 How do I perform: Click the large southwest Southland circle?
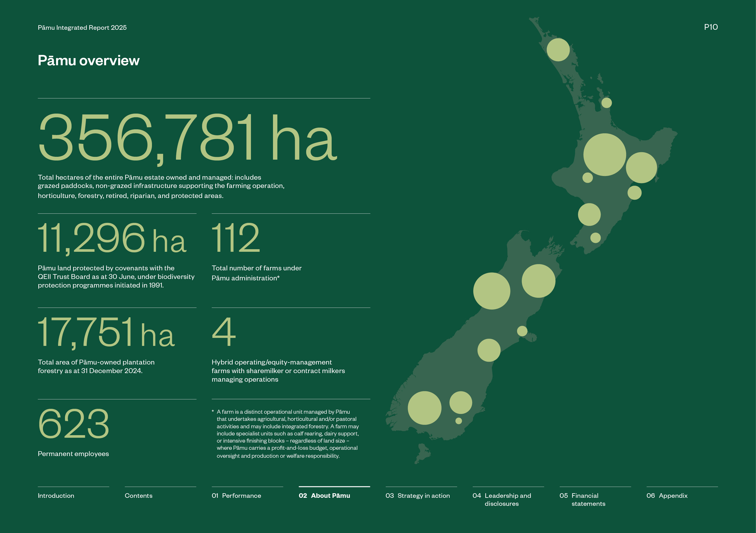[424, 408]
